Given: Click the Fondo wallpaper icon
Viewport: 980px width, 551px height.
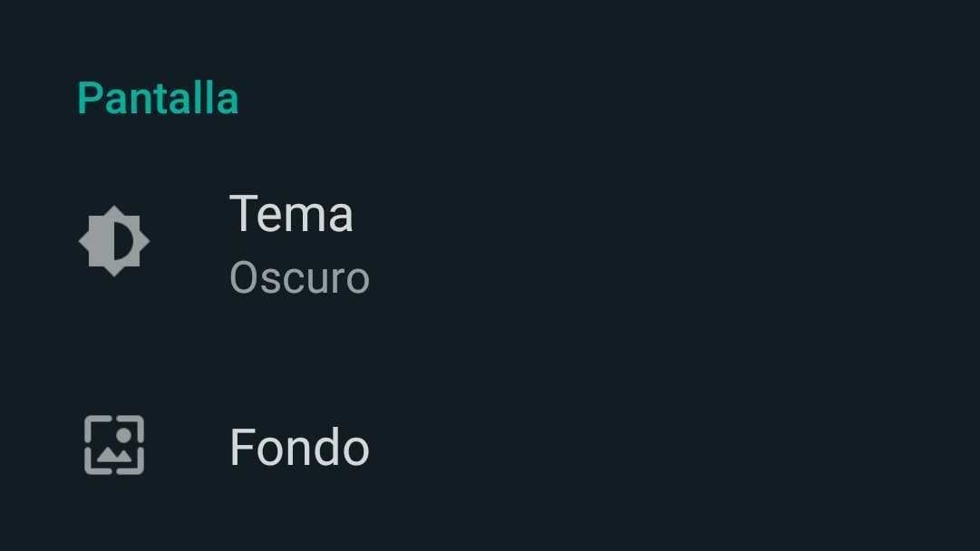Looking at the screenshot, I should pos(114,445).
